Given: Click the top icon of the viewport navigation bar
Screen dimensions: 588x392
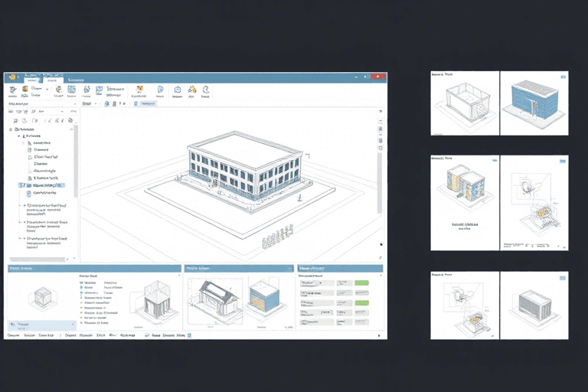Looking at the screenshot, I should [381, 112].
